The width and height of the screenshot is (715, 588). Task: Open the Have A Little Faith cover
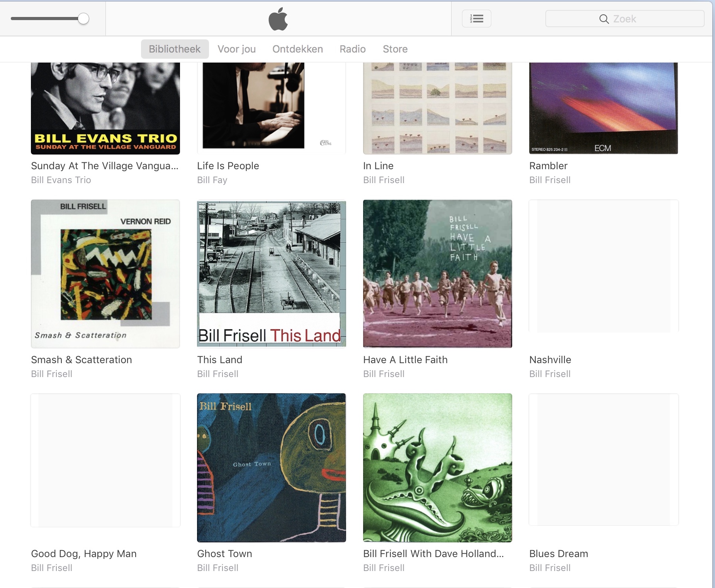[x=438, y=274]
